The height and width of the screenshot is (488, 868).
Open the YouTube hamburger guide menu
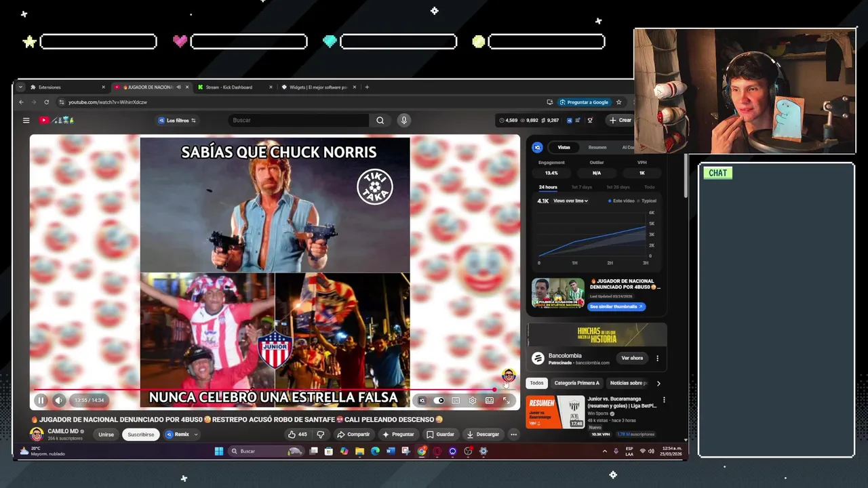(x=26, y=120)
